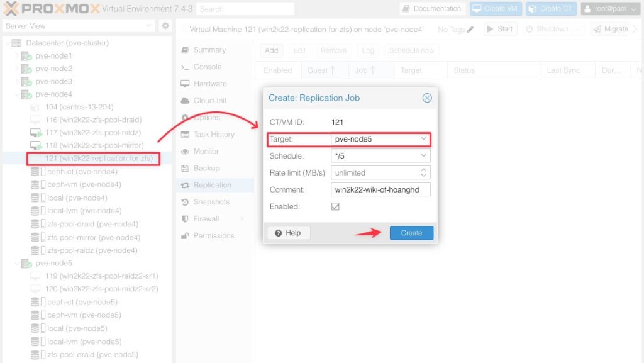The width and height of the screenshot is (644, 363).
Task: Click the Firewall shield icon
Action: click(x=185, y=219)
